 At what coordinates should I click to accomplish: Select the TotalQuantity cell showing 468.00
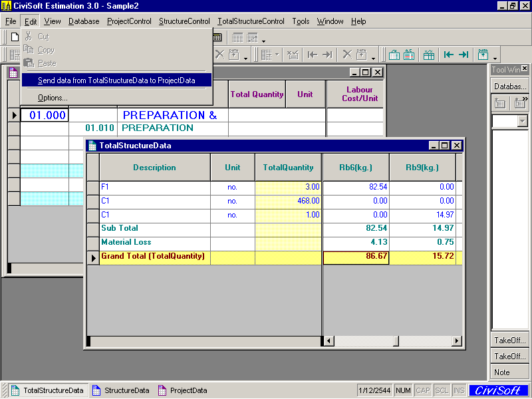click(x=288, y=201)
